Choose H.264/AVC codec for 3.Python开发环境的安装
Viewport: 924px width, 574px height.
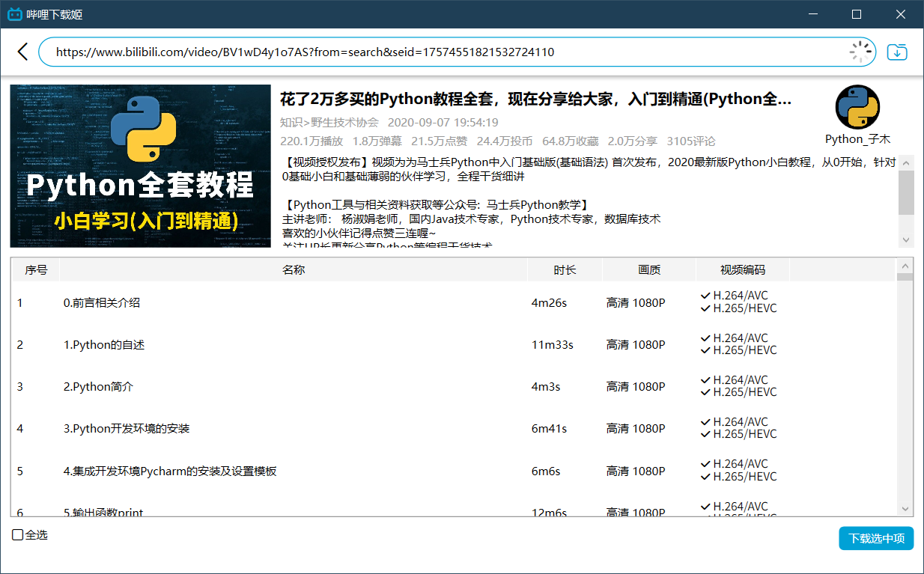pos(735,421)
